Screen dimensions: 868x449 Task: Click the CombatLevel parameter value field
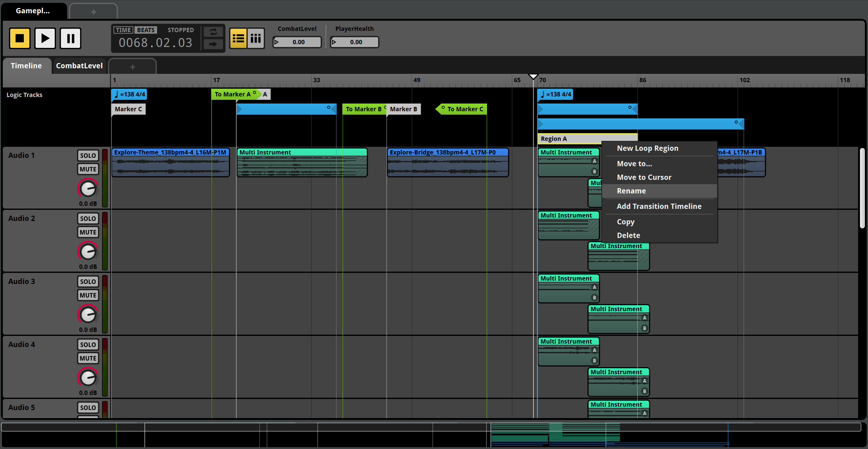coord(297,42)
